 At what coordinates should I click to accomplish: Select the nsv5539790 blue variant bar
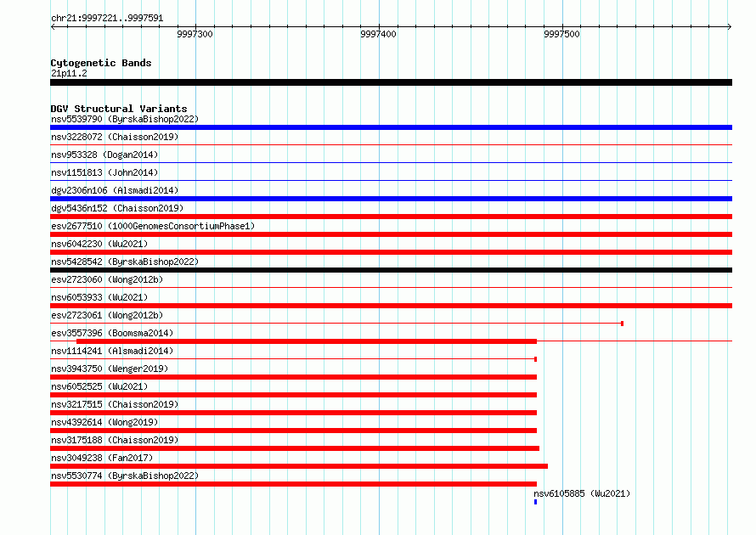pos(391,127)
